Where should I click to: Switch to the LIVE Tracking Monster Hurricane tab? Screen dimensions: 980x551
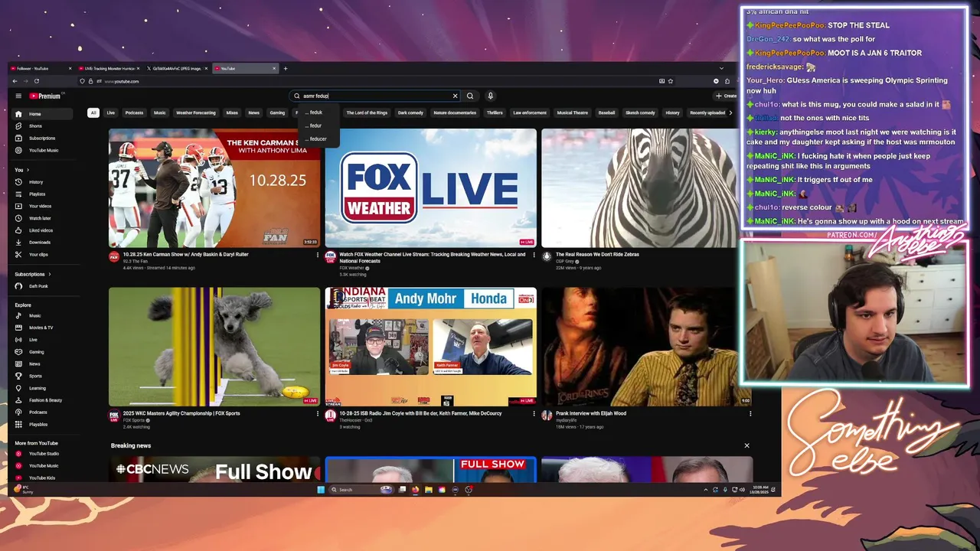109,68
